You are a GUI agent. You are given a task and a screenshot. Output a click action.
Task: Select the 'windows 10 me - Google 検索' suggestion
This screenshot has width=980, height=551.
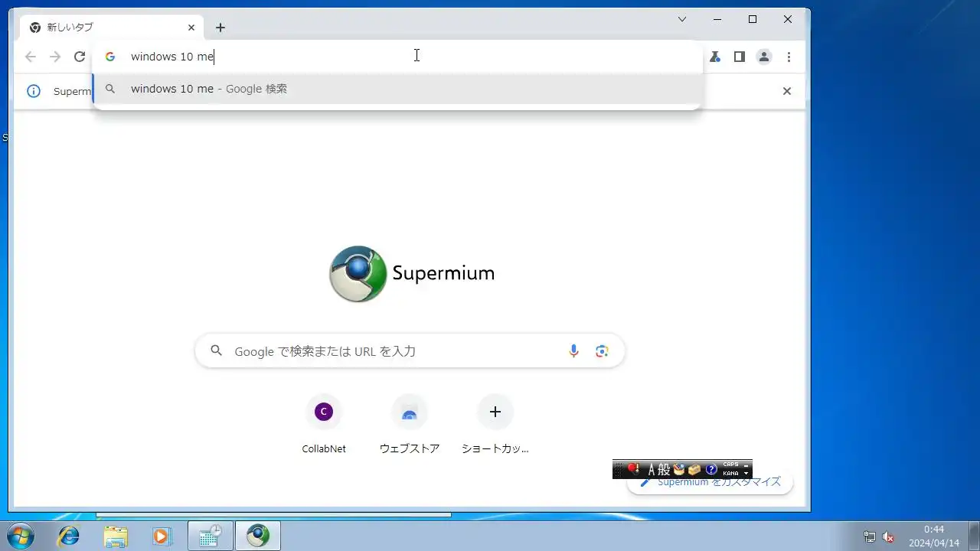click(x=397, y=89)
